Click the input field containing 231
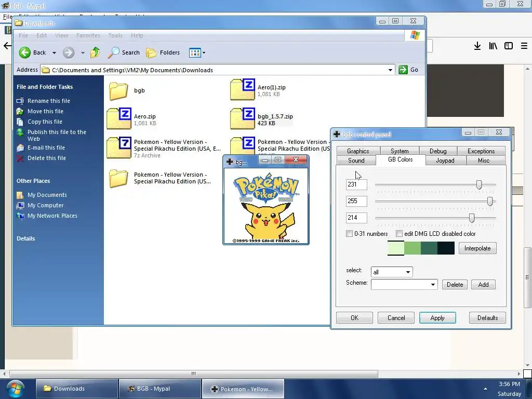 pyautogui.click(x=356, y=184)
